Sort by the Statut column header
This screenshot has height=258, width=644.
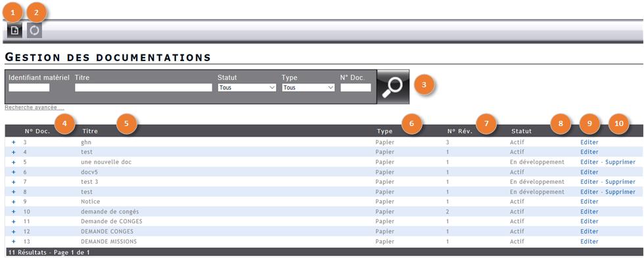pos(522,131)
